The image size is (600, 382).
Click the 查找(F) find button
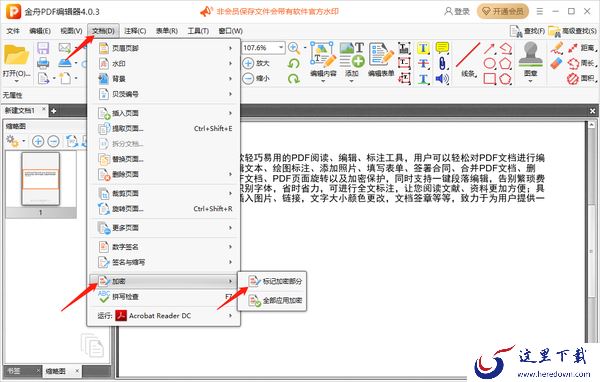pyautogui.click(x=527, y=31)
